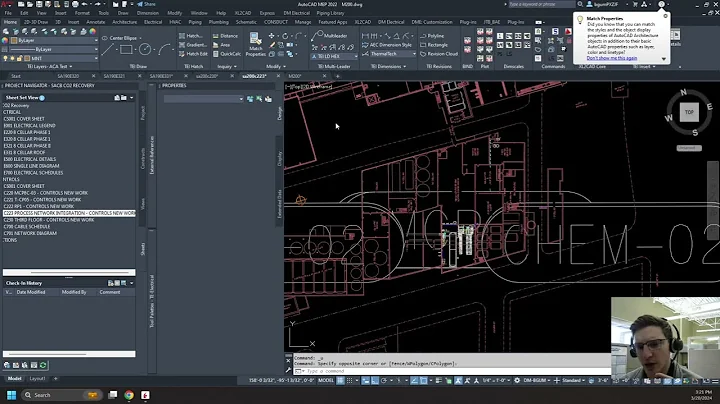This screenshot has height=404, width=720.
Task: Select C790 CABLE SCHEDULE sheet
Action: (27, 226)
